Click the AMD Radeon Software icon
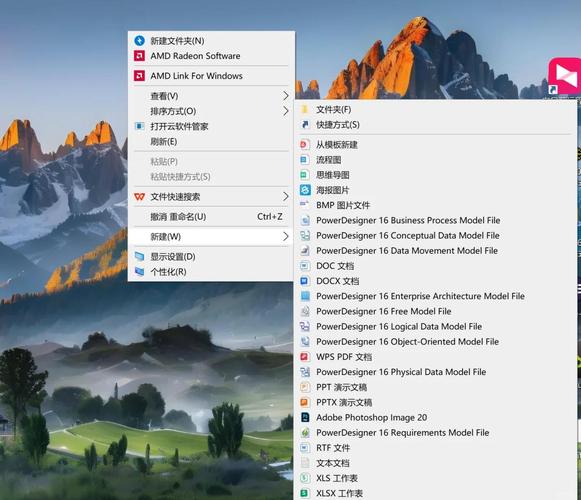The height and width of the screenshot is (500, 581). coord(139,56)
